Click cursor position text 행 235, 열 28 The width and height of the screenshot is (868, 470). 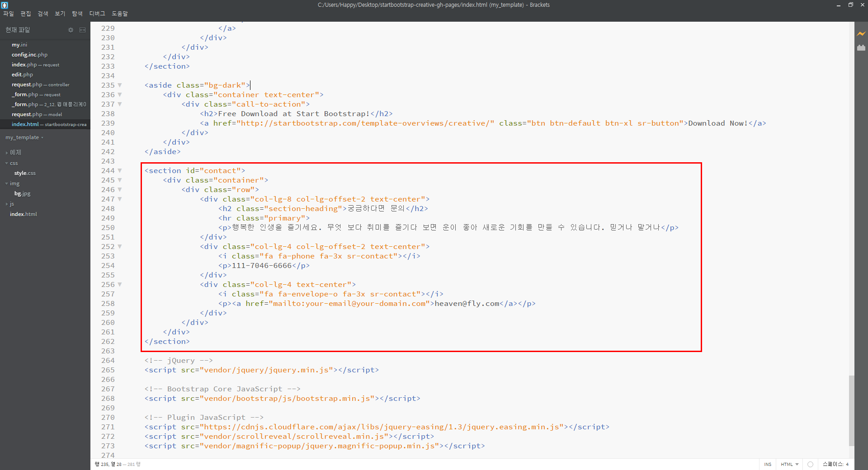108,464
